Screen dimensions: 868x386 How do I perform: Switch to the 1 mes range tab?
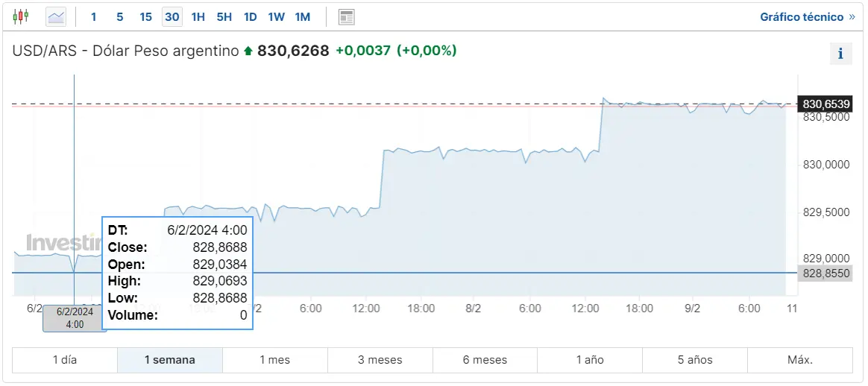click(275, 360)
